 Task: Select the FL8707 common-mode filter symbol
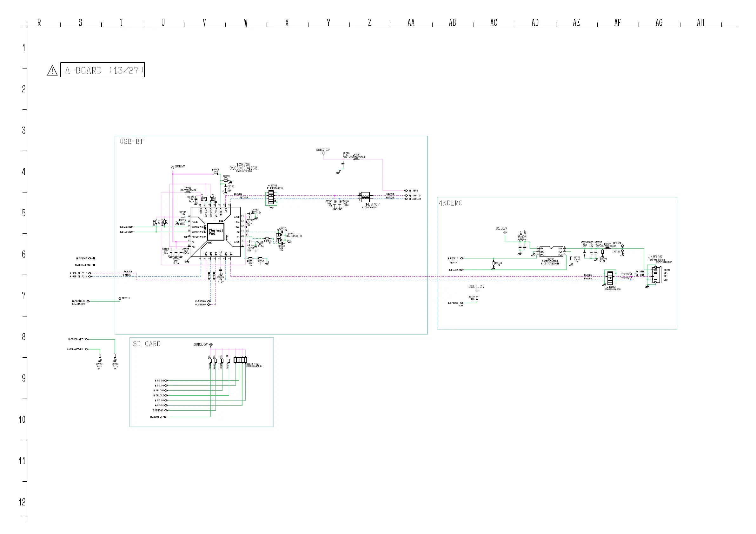[365, 197]
